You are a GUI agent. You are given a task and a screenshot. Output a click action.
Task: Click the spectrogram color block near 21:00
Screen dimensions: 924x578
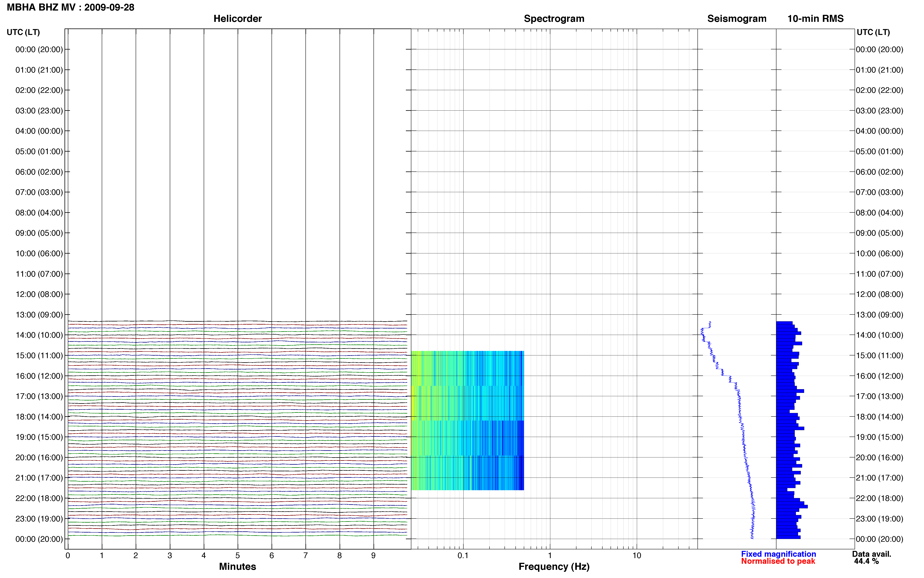coord(467,473)
